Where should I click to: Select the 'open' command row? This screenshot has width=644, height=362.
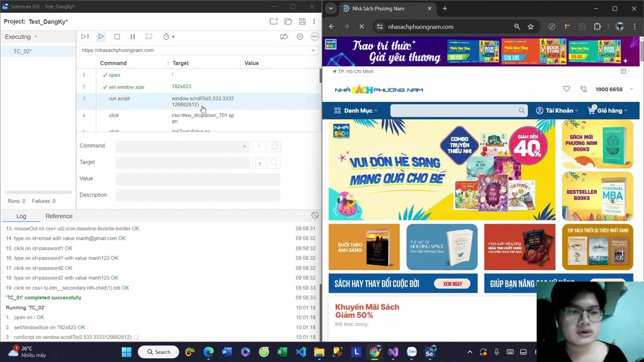click(198, 75)
